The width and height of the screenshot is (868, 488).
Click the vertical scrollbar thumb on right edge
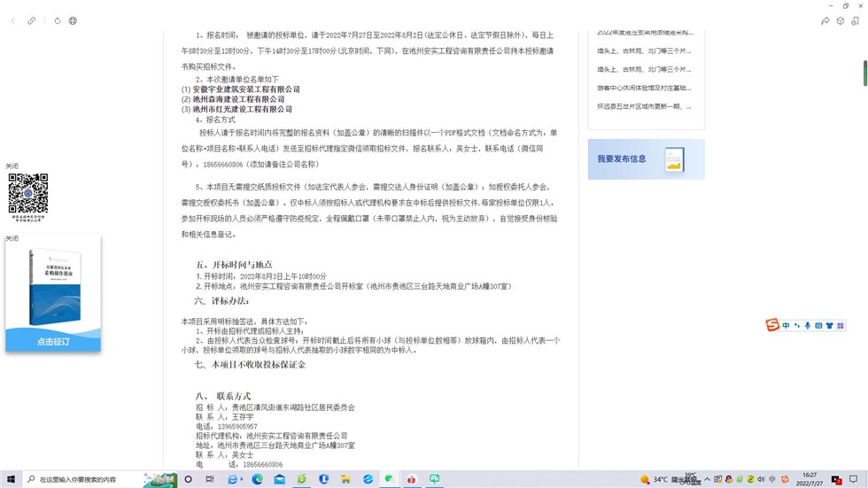pyautogui.click(x=864, y=73)
